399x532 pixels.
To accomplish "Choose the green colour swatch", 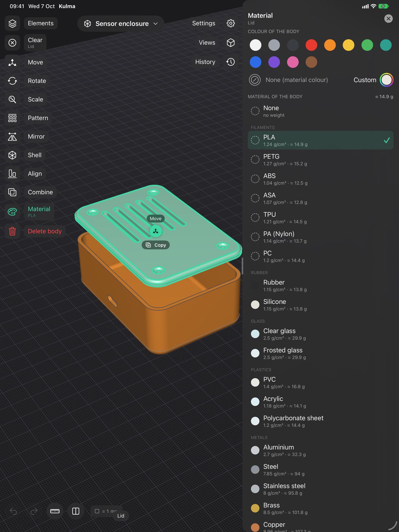I will point(367,45).
